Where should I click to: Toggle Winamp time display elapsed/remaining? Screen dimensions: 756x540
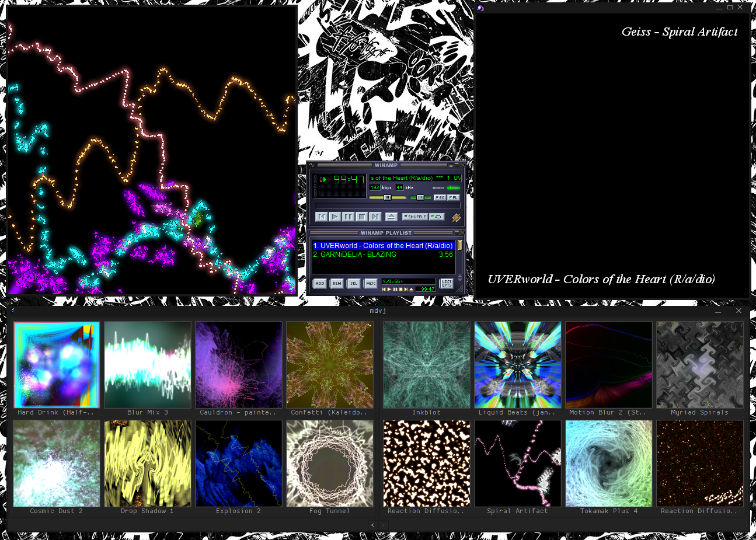pos(349,179)
